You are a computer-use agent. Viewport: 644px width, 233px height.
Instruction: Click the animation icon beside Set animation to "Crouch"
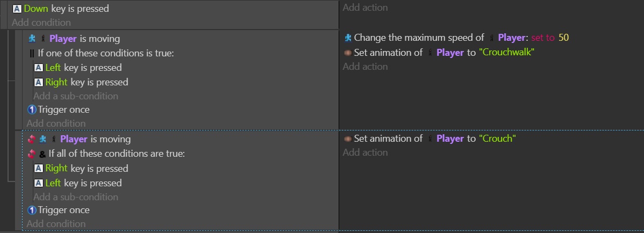tap(347, 139)
